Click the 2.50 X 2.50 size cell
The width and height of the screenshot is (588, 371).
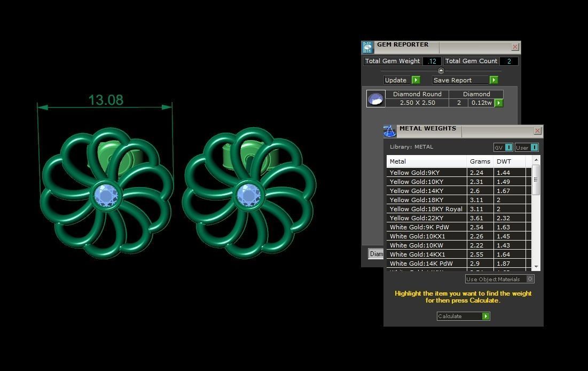[417, 103]
